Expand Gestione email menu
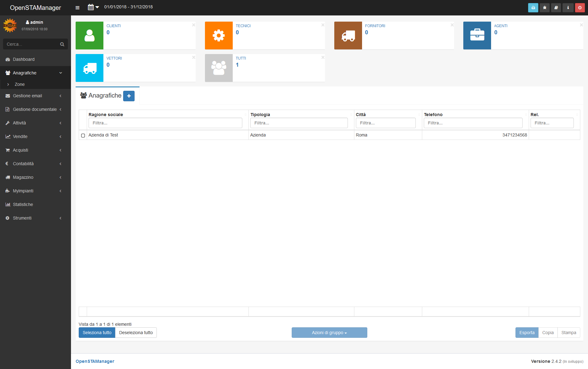This screenshot has height=369, width=588. (x=35, y=96)
